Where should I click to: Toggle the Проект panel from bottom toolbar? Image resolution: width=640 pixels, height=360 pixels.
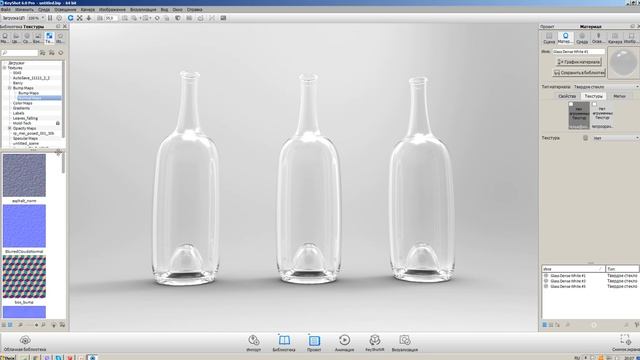(x=314, y=343)
